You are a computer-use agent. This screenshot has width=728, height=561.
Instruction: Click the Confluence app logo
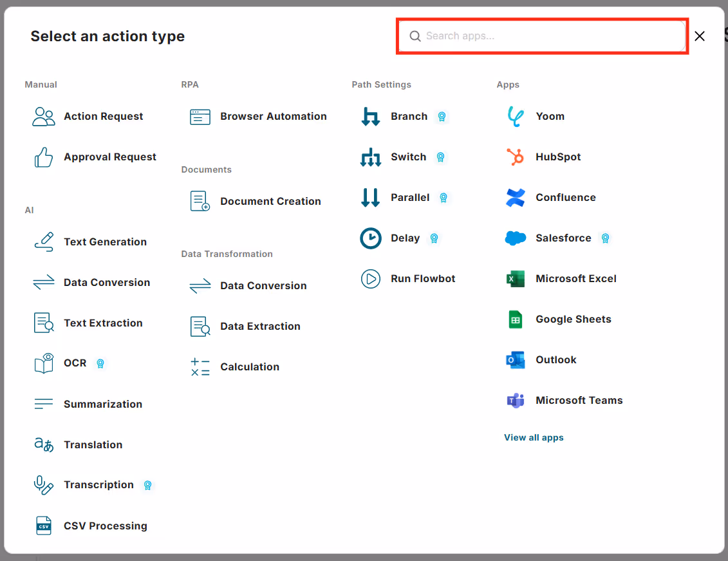point(516,197)
